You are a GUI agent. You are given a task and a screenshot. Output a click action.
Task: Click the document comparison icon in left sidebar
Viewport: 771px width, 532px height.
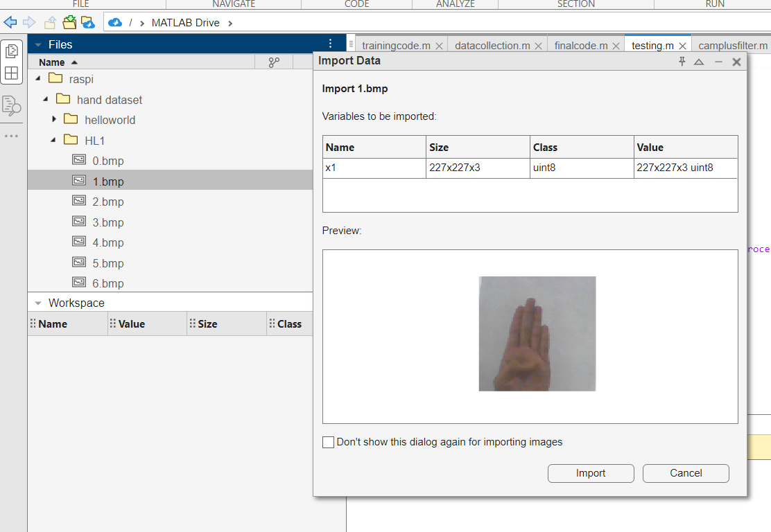11,104
